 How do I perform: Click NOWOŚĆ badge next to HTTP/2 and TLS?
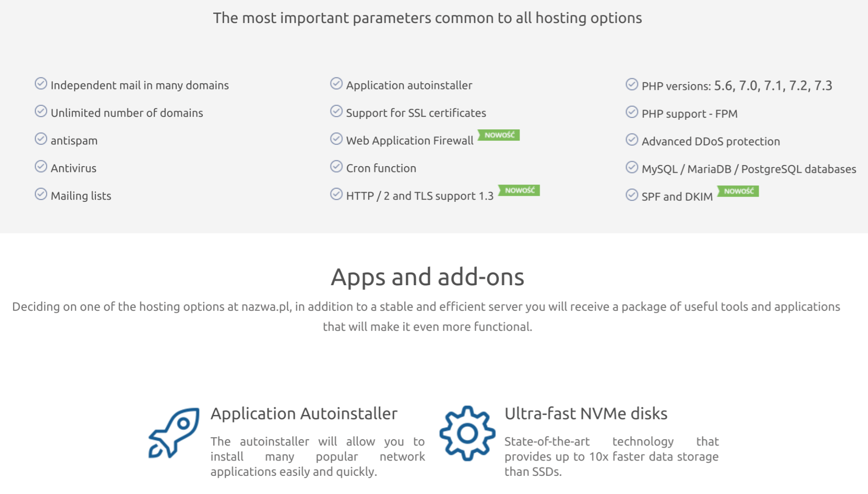[519, 190]
